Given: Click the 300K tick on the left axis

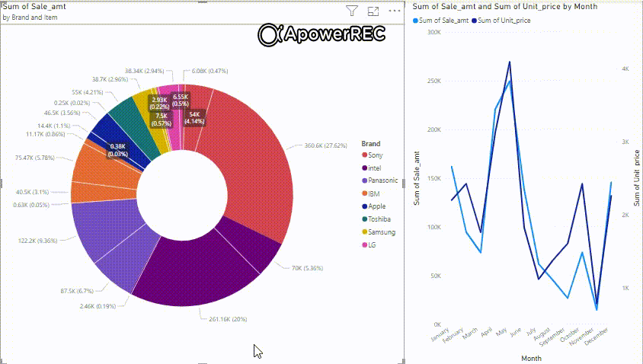Looking at the screenshot, I should [x=433, y=32].
